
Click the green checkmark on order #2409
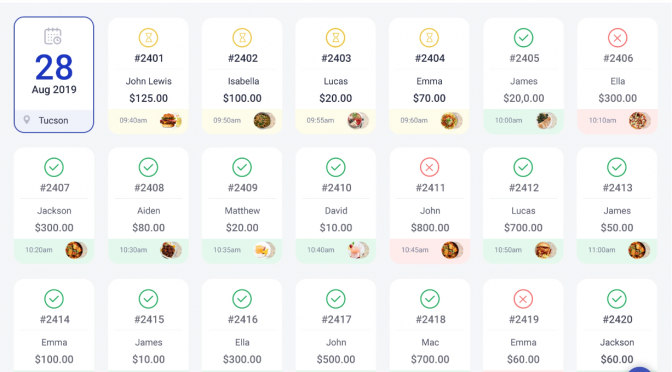click(242, 167)
